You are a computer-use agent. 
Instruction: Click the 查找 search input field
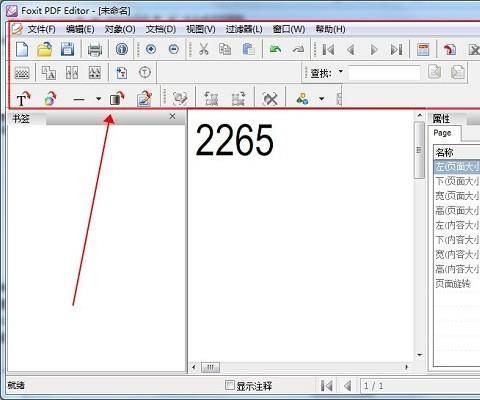pos(384,73)
